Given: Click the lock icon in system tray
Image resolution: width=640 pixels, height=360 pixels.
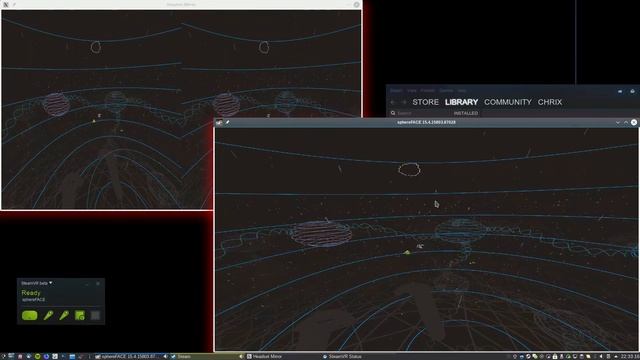Looking at the screenshot, I should tap(555, 356).
